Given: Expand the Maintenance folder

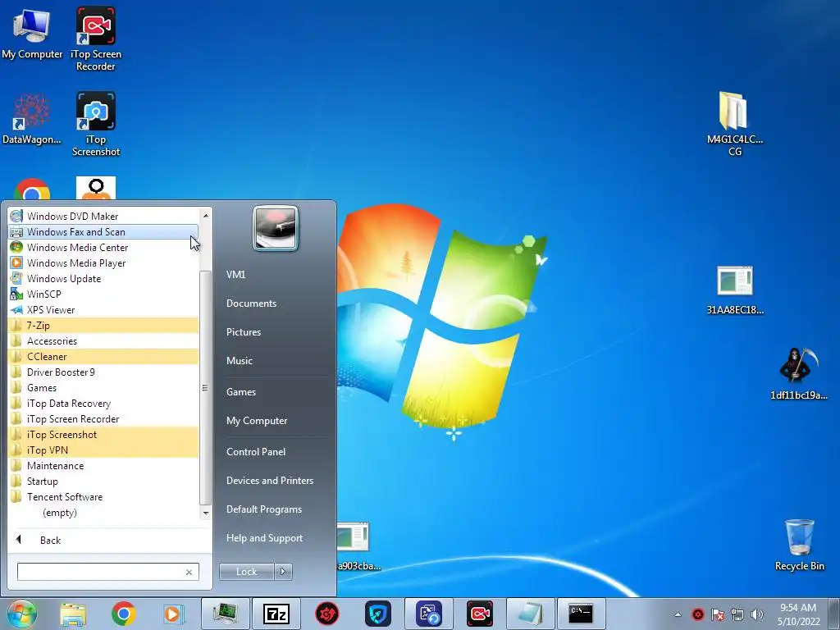Looking at the screenshot, I should [x=103, y=466].
